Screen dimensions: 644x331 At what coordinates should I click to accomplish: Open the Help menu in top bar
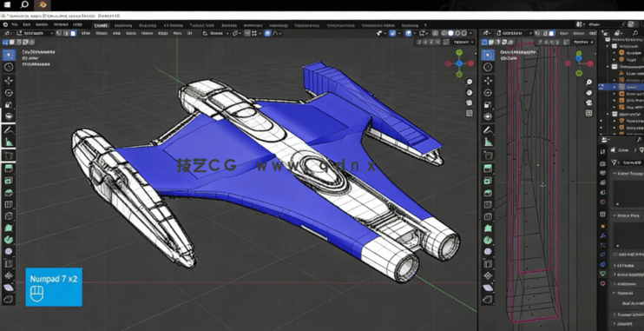coord(77,24)
